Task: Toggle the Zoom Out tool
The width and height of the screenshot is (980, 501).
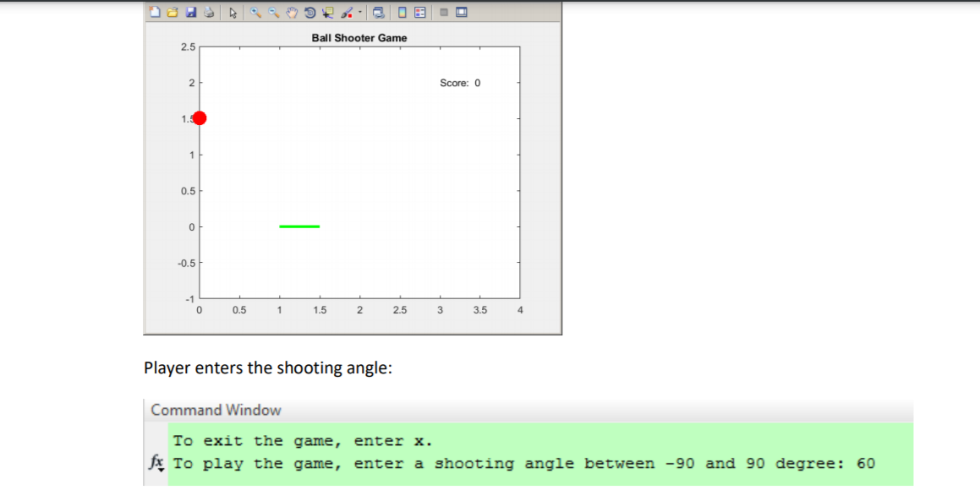Action: pyautogui.click(x=272, y=11)
